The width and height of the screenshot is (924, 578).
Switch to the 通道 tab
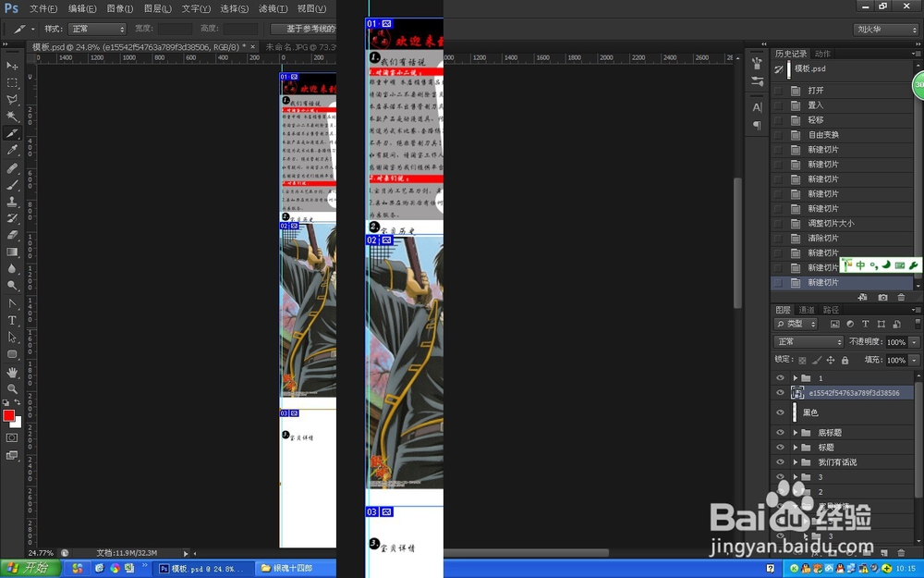(806, 310)
